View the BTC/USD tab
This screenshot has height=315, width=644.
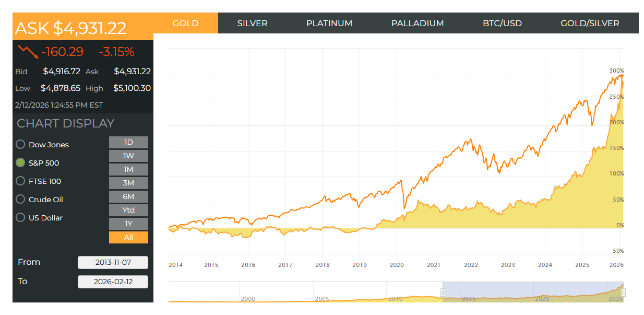point(502,24)
